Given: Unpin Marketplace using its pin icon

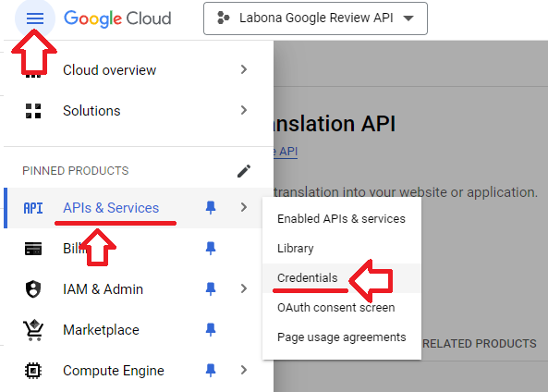Looking at the screenshot, I should 211,329.
